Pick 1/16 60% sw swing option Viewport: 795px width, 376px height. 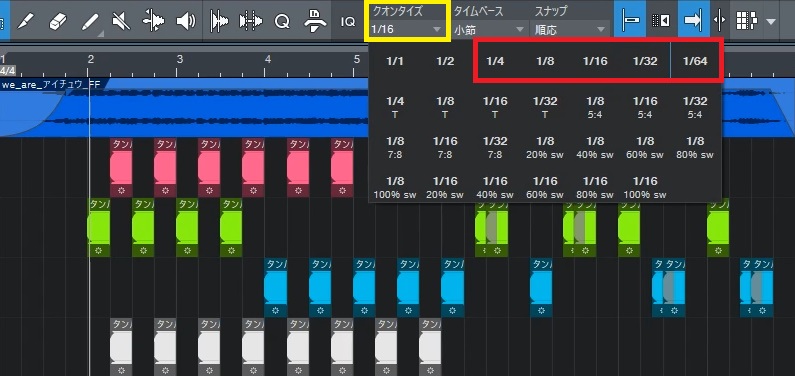(545, 187)
